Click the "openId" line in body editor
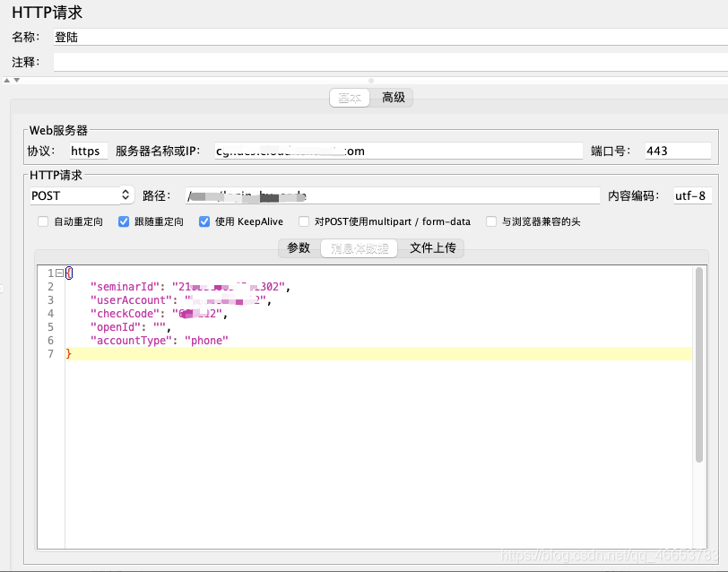The height and width of the screenshot is (572, 728). click(x=131, y=327)
